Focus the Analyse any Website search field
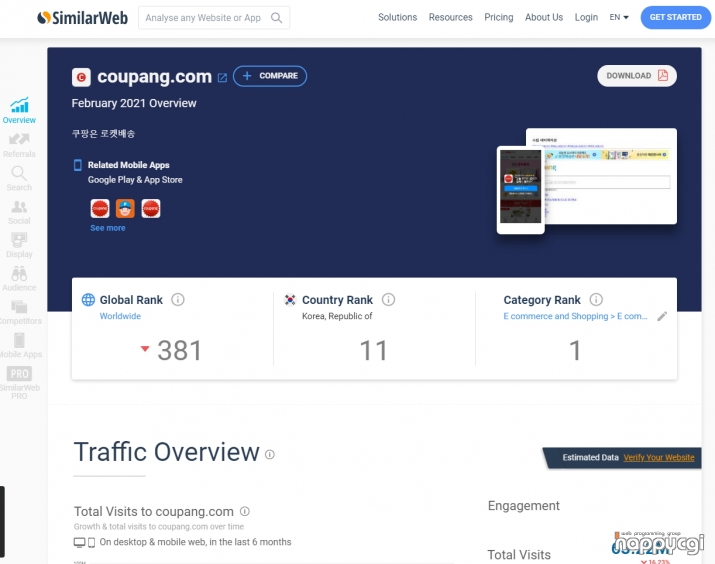Viewport: 715px width, 564px height. 214,18
